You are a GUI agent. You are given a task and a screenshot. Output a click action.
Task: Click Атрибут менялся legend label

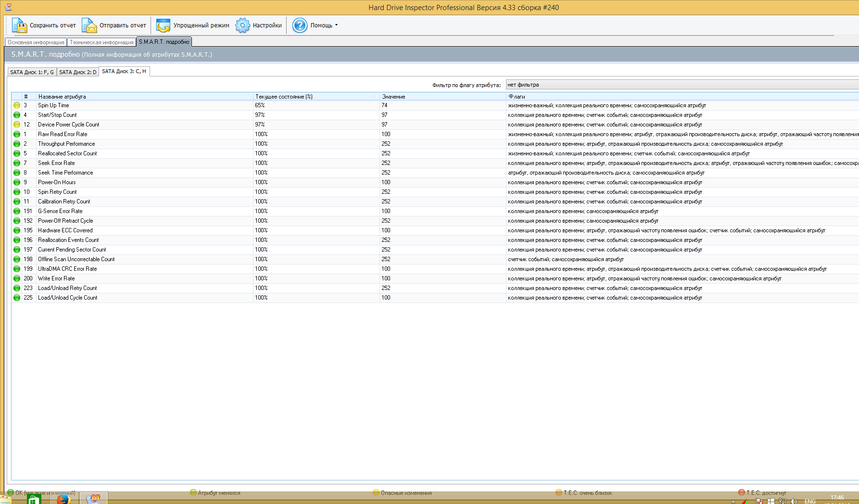(x=219, y=493)
